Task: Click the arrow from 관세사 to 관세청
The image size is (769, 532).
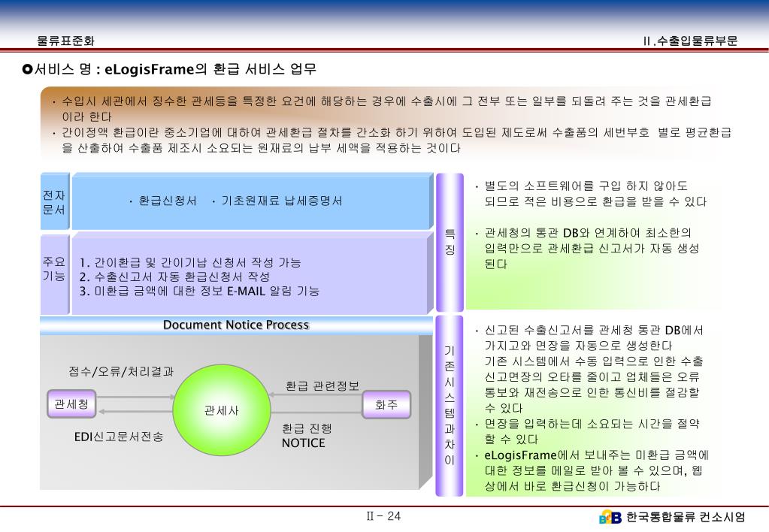Action: (136, 411)
